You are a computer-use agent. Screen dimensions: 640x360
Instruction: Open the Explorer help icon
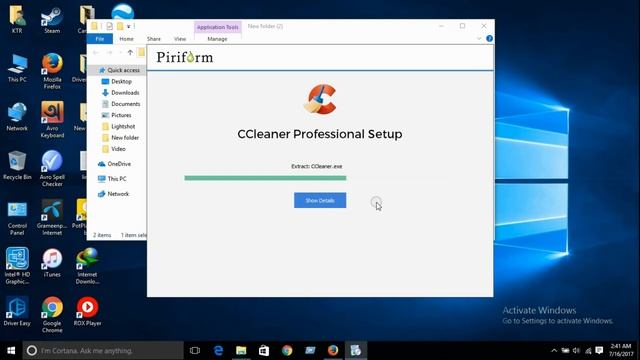tap(489, 38)
